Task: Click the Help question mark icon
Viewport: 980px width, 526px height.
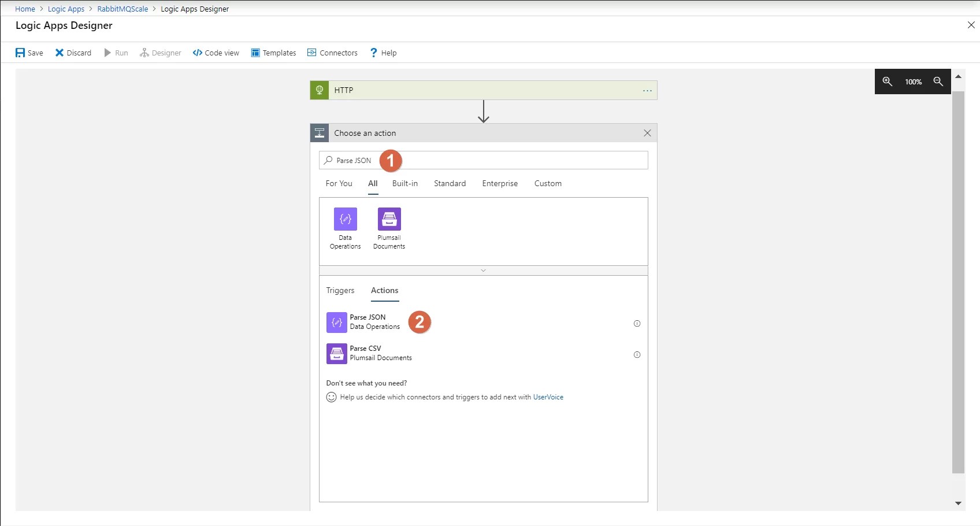Action: 374,53
